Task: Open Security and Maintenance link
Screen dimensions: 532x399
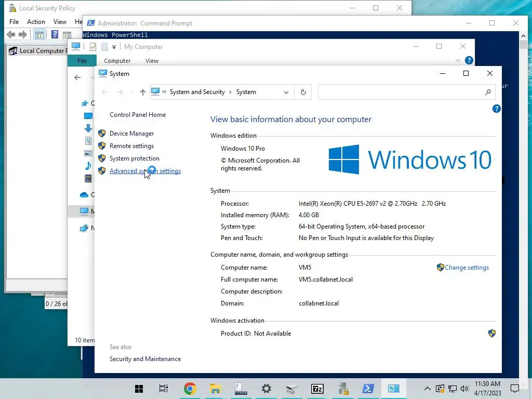Action: (145, 359)
